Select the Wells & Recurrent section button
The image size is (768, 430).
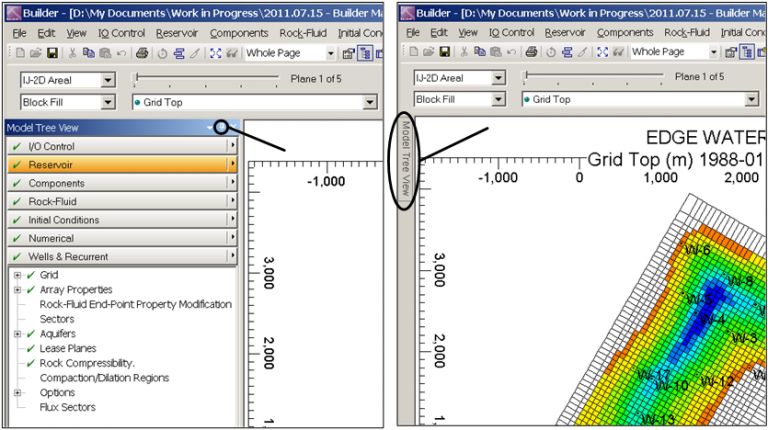point(120,257)
